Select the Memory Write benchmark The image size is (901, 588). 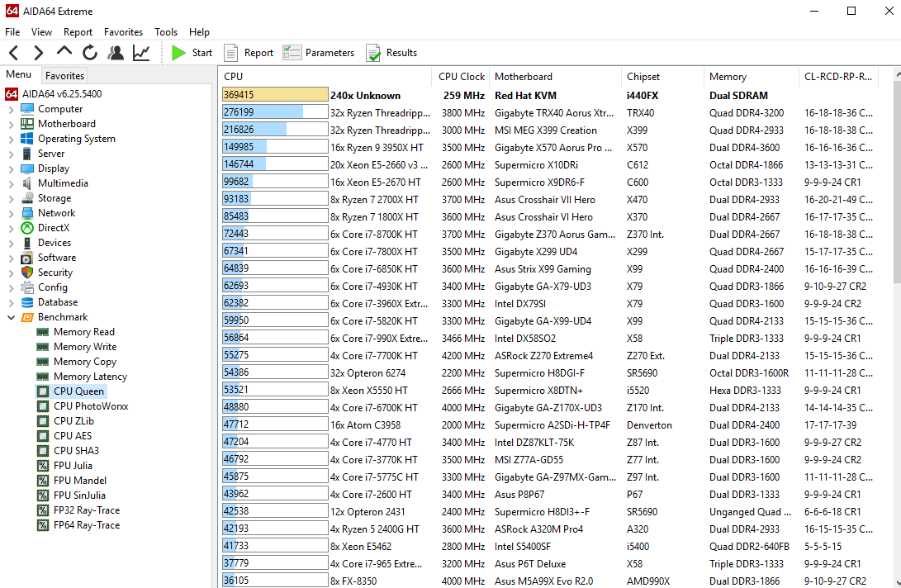[x=85, y=347]
